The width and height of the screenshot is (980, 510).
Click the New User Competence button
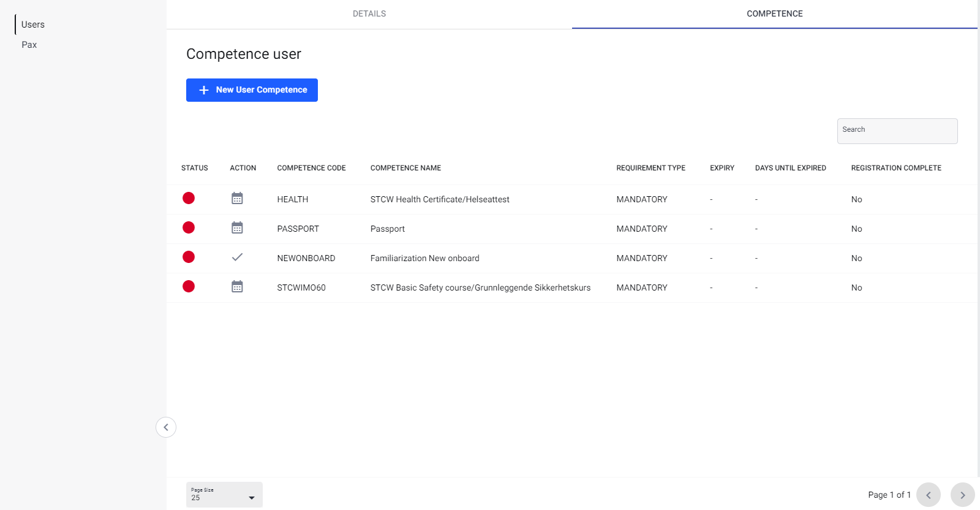[x=252, y=90]
